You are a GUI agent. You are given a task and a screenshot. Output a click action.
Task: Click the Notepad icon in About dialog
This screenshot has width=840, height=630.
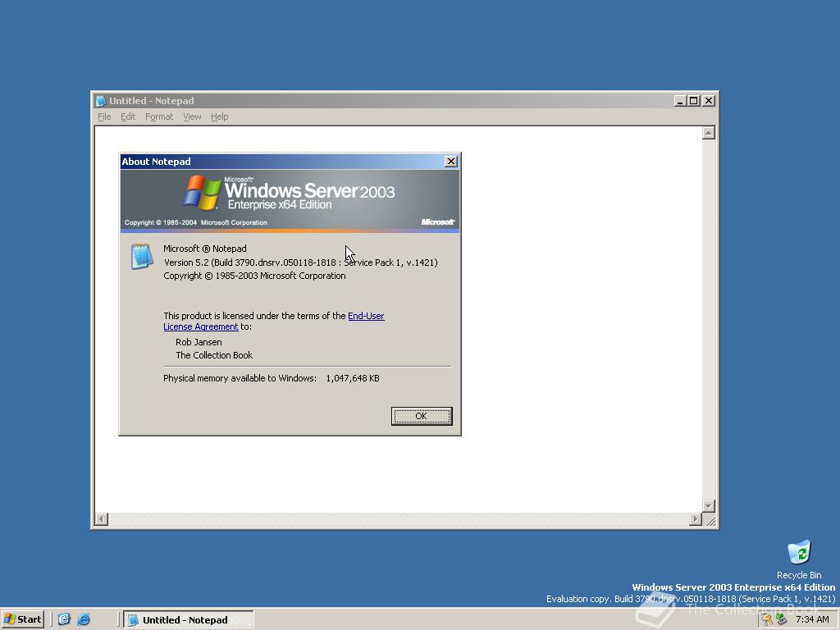click(142, 256)
